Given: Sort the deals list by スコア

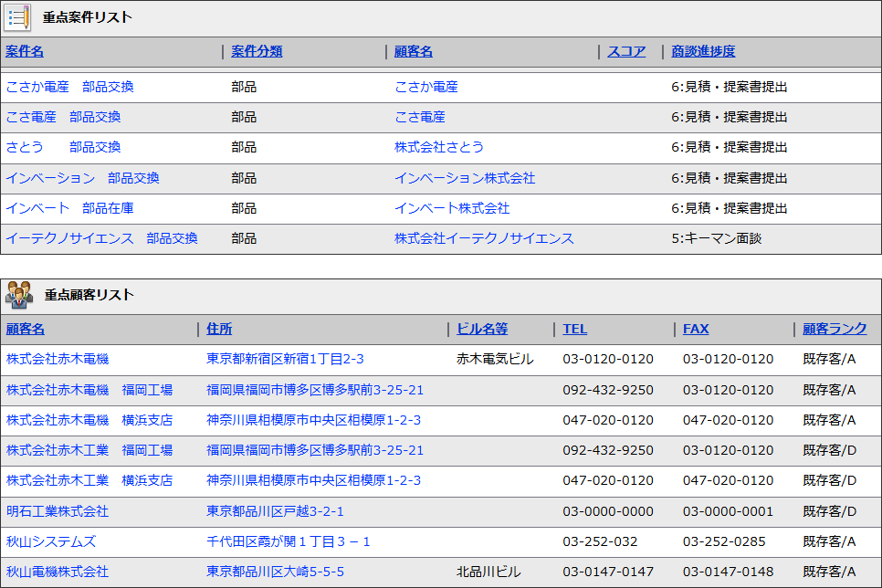Looking at the screenshot, I should [x=626, y=52].
